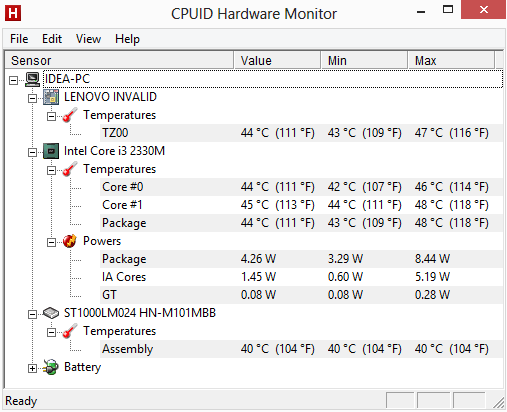Click the LENOVO INVALID motherboard icon
Screen dimensions: 507x412
pos(51,97)
